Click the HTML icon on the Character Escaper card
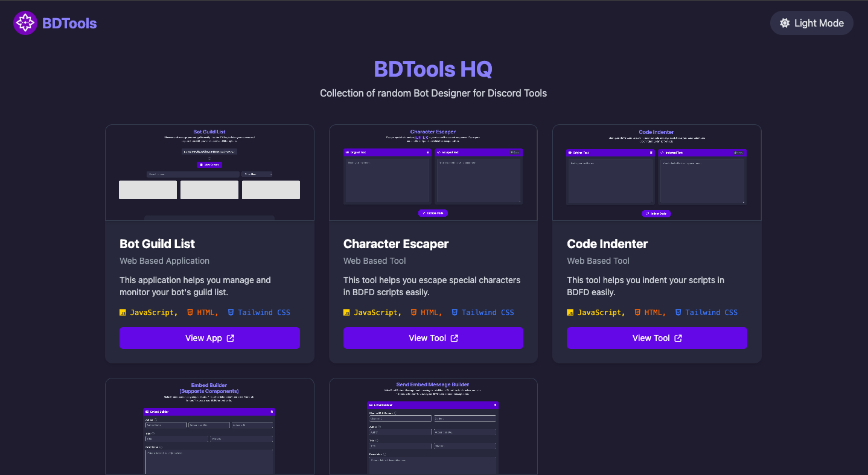This screenshot has height=475, width=868. click(413, 312)
